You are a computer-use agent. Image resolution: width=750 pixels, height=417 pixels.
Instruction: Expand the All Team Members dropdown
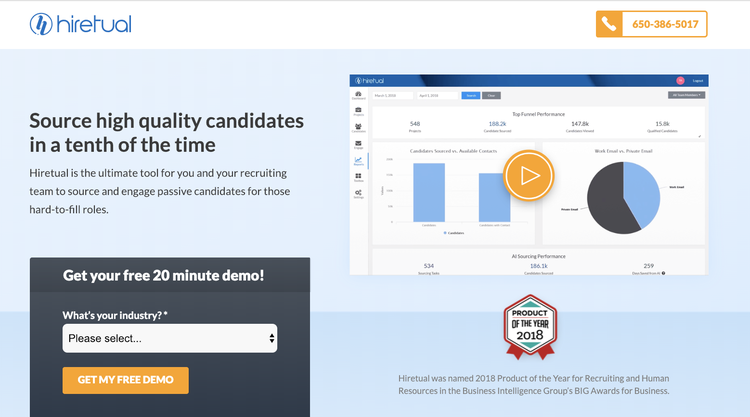(x=686, y=95)
